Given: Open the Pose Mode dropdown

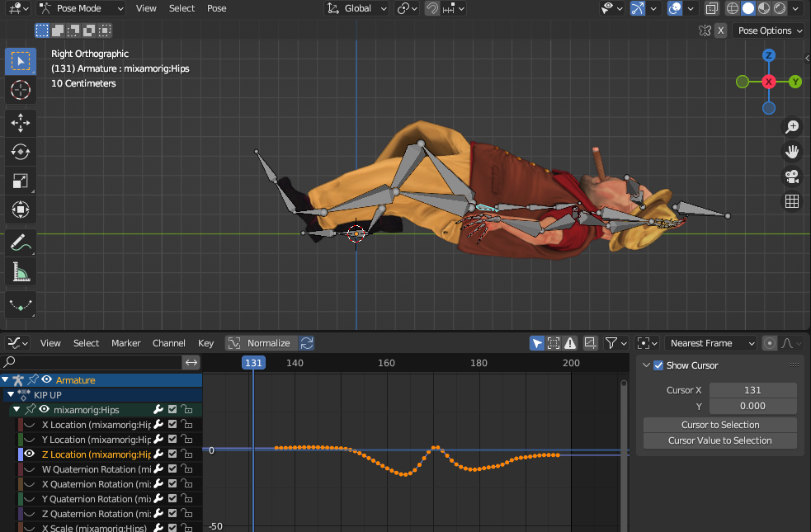Looking at the screenshot, I should coord(81,8).
